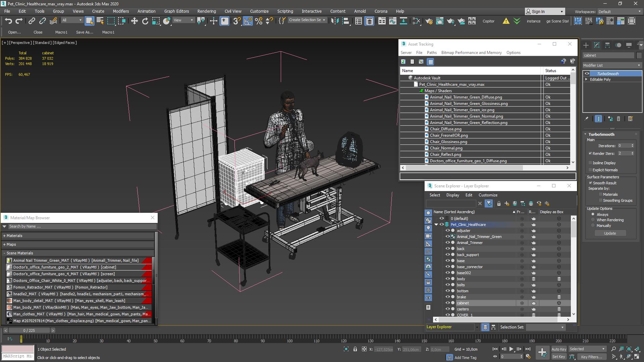Viewport: 644px width, 362px height.
Task: Click the Set Key button
Action: click(x=558, y=357)
